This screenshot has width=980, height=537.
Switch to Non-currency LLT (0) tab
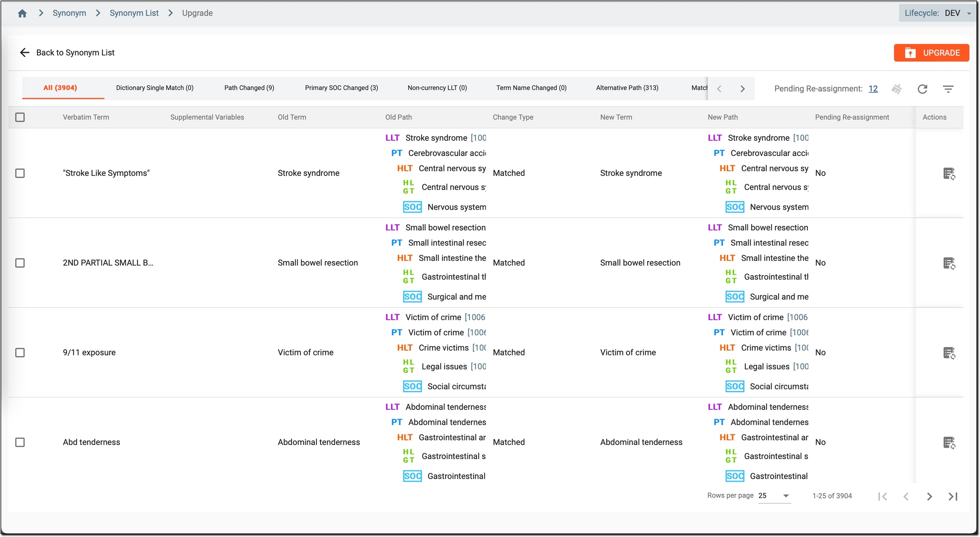pos(437,88)
